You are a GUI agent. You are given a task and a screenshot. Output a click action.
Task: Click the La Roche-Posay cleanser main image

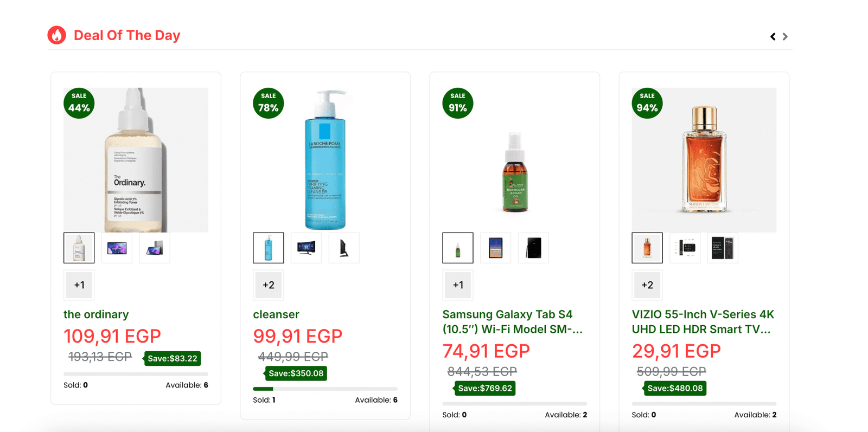pos(325,160)
